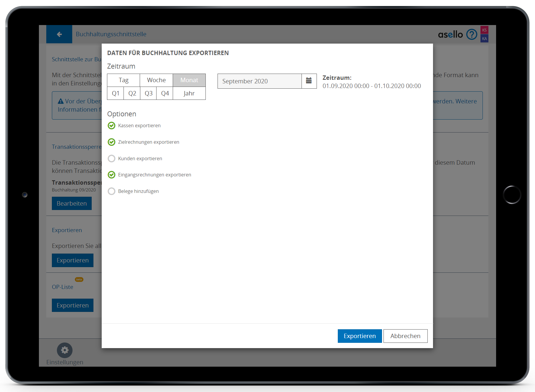
Task: Click the KA user badge
Action: [484, 39]
